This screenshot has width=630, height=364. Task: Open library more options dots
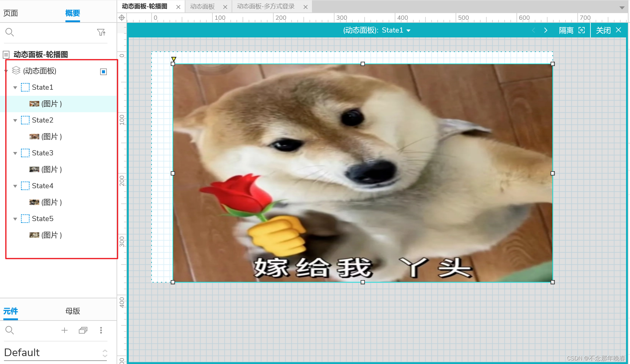(x=101, y=330)
